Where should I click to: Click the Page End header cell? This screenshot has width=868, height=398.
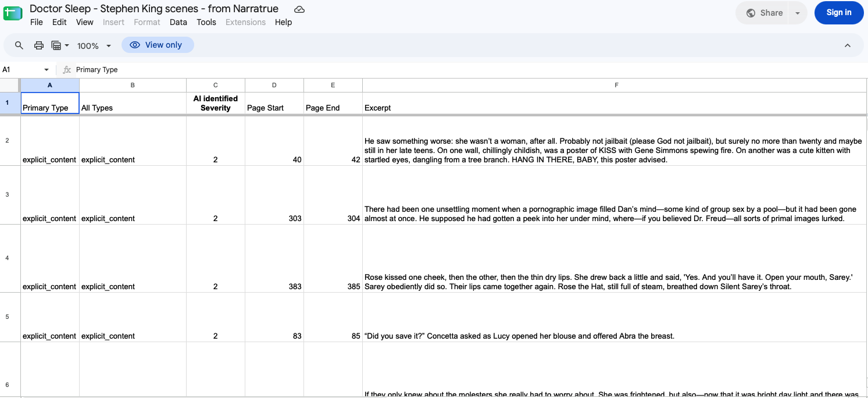333,103
